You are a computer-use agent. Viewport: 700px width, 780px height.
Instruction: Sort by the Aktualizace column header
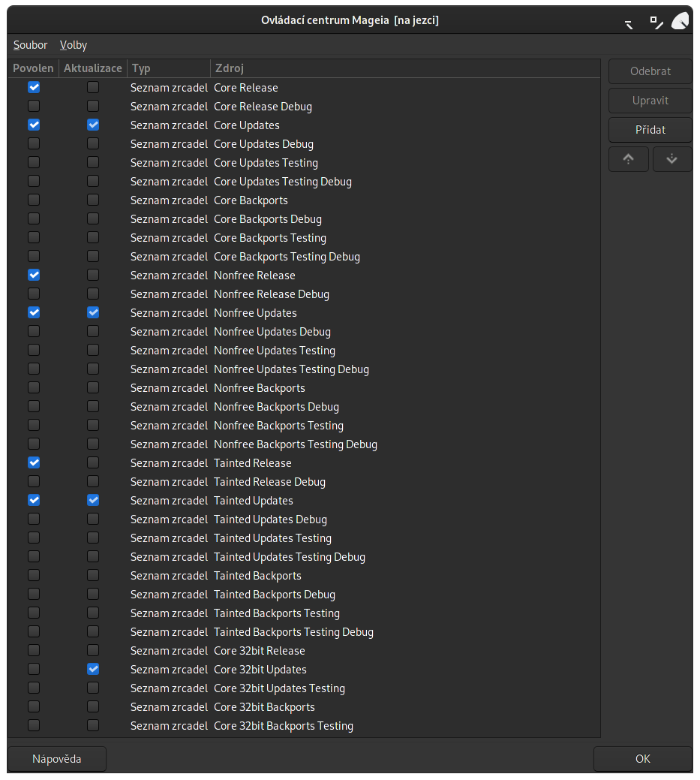(x=93, y=68)
